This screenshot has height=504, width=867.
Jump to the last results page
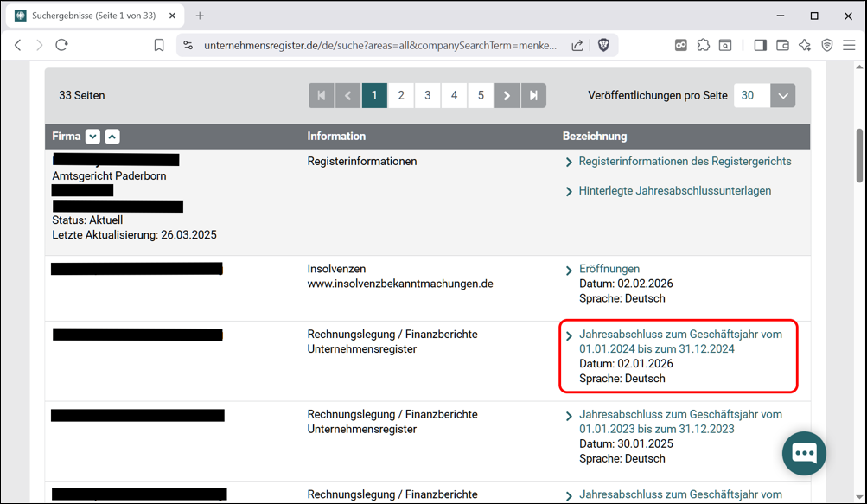coord(533,96)
